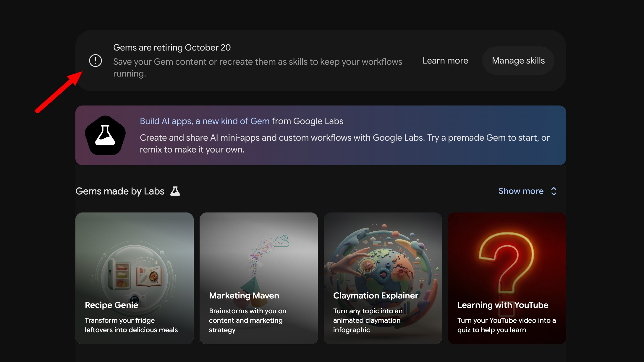Click 'Save your Gem content or recreate' text
This screenshot has height=362, width=644.
258,68
